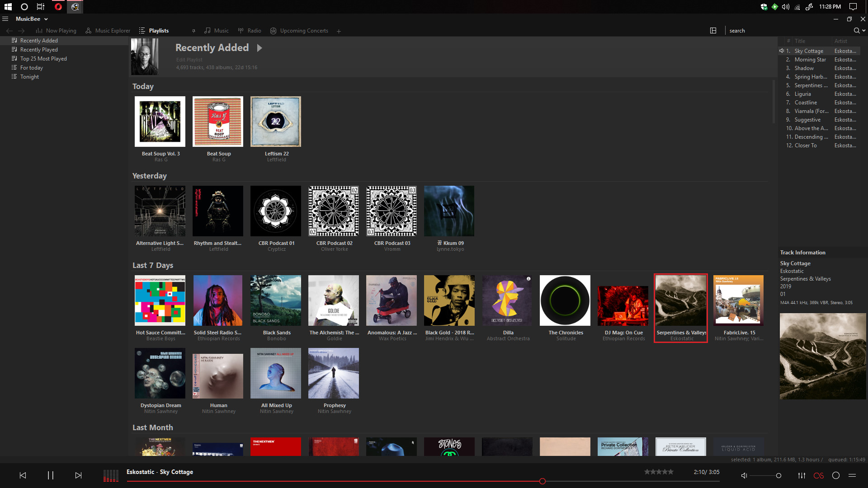Navigate forward with the right arrow
The height and width of the screenshot is (488, 868).
point(21,31)
